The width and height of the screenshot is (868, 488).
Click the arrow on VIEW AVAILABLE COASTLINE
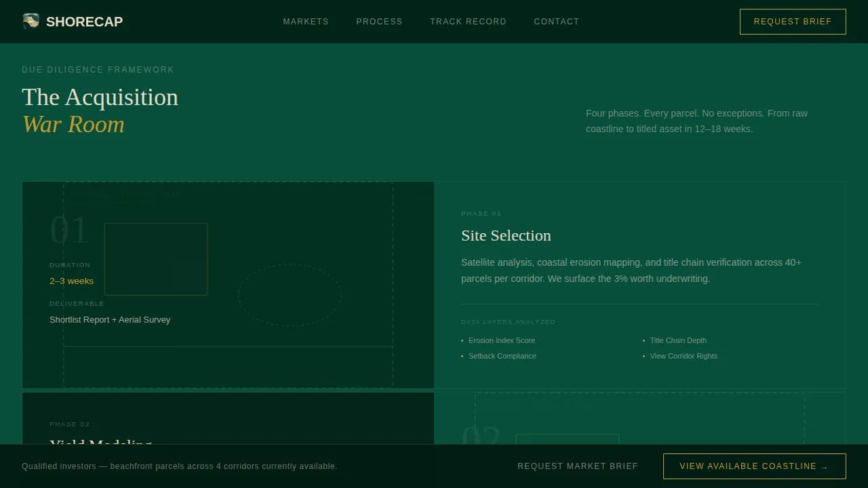825,466
